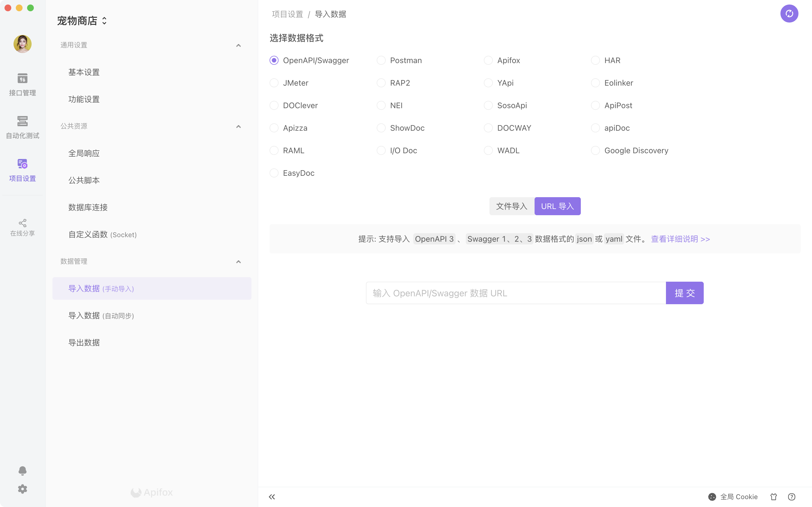Image resolution: width=812 pixels, height=507 pixels.
Task: Open the notifications bell icon
Action: [x=23, y=471]
